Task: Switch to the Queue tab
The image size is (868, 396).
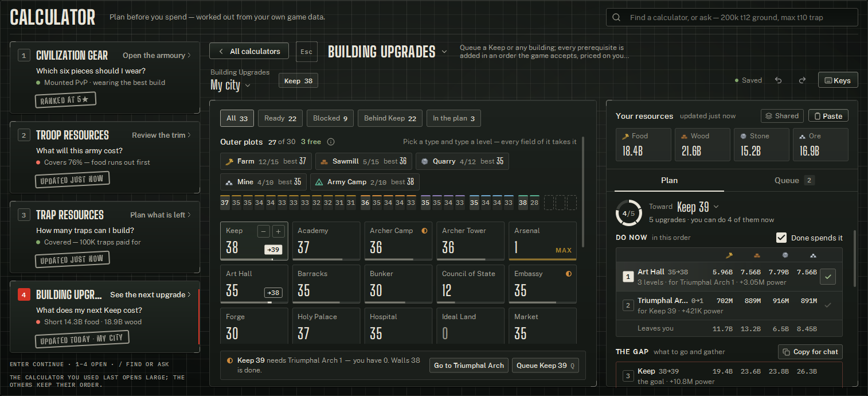Action: coord(794,180)
